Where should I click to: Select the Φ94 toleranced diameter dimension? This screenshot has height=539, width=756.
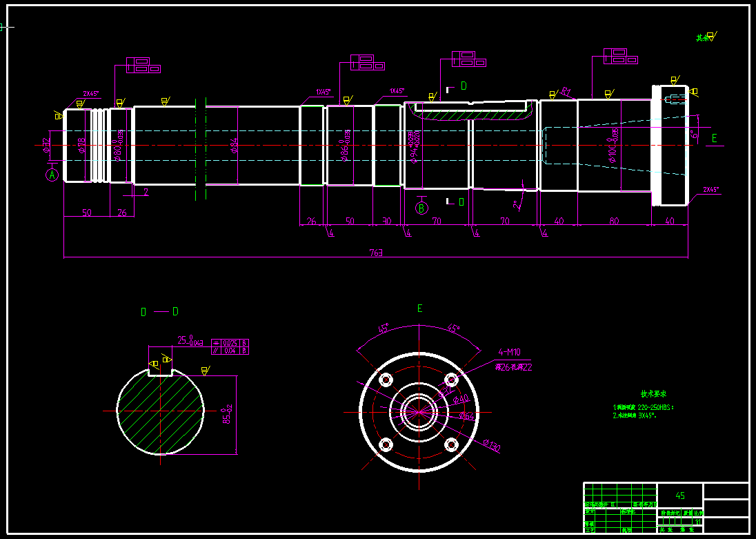pyautogui.click(x=414, y=146)
